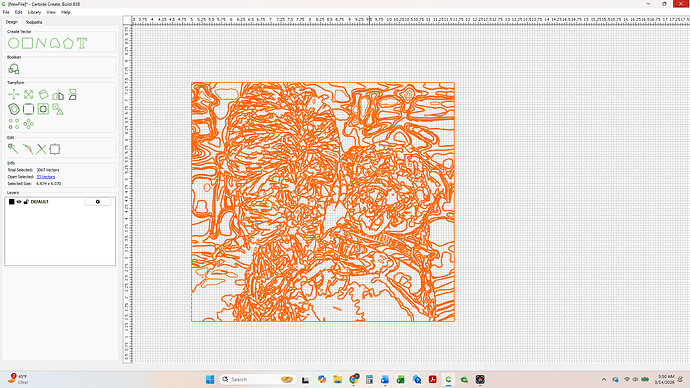690x388 pixels.
Task: Open the Windows Start menu
Action: pos(210,379)
